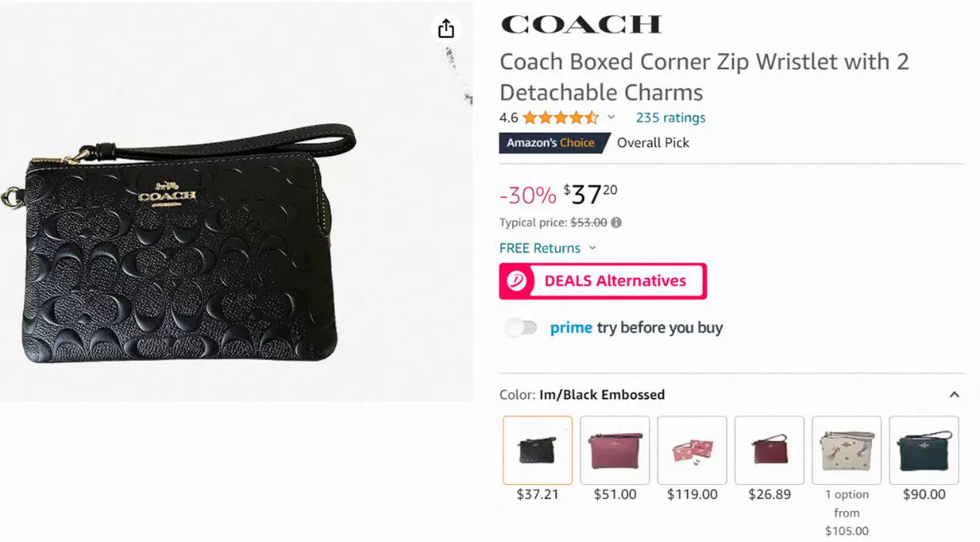Click the product title text
Screen dimensions: 980x542
point(704,77)
